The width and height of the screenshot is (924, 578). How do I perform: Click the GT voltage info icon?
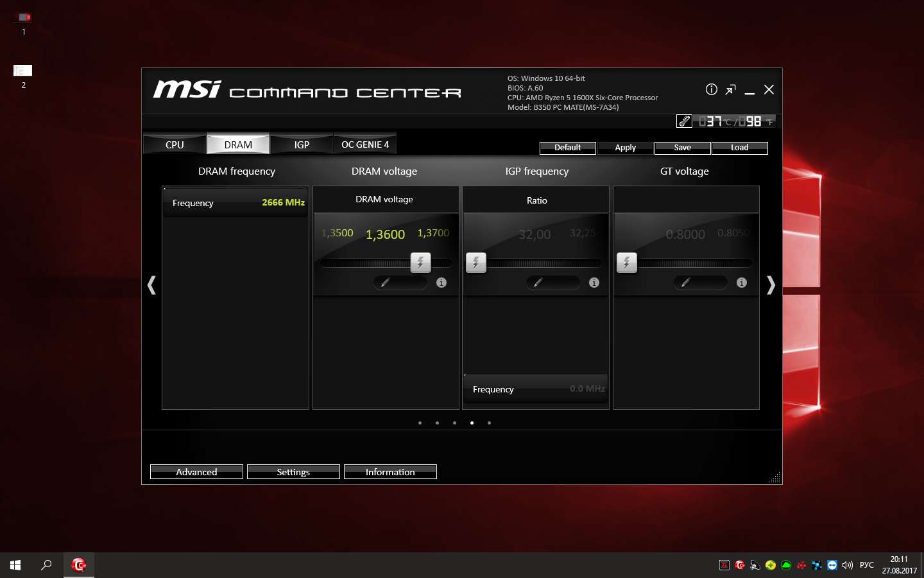pyautogui.click(x=742, y=283)
